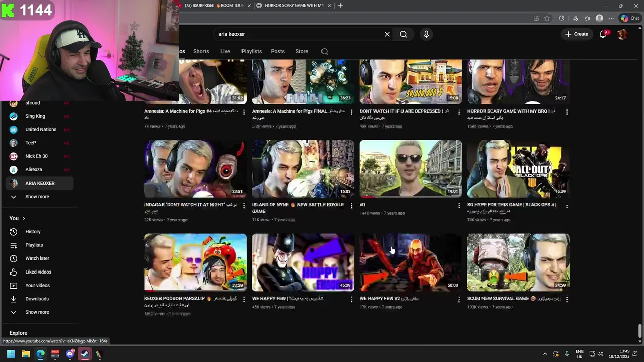This screenshot has width=644, height=362.
Task: Open options for DONT WATCH IT IF DEPRESSED
Action: [x=459, y=112]
